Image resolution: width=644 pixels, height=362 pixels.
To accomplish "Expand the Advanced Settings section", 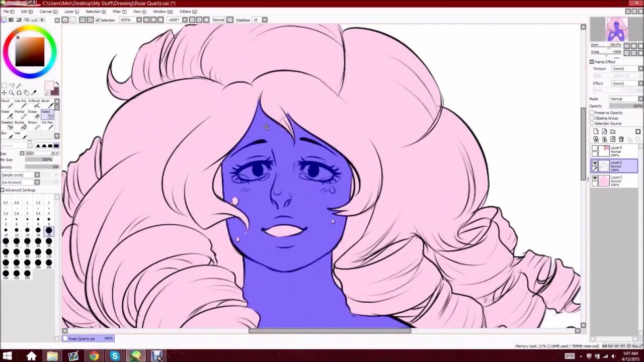I will [x=3, y=190].
